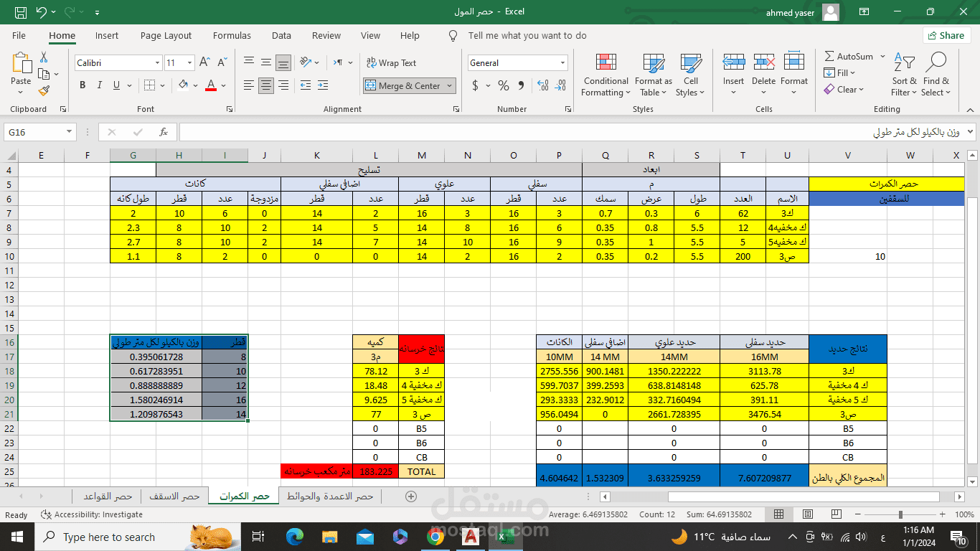This screenshot has width=980, height=551.
Task: Apply Percent Style
Action: point(504,85)
